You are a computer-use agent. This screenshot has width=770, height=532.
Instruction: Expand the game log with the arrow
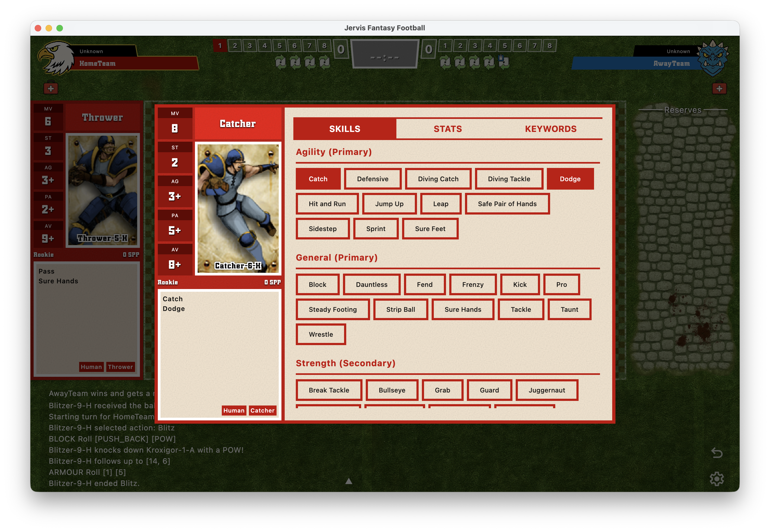click(349, 481)
